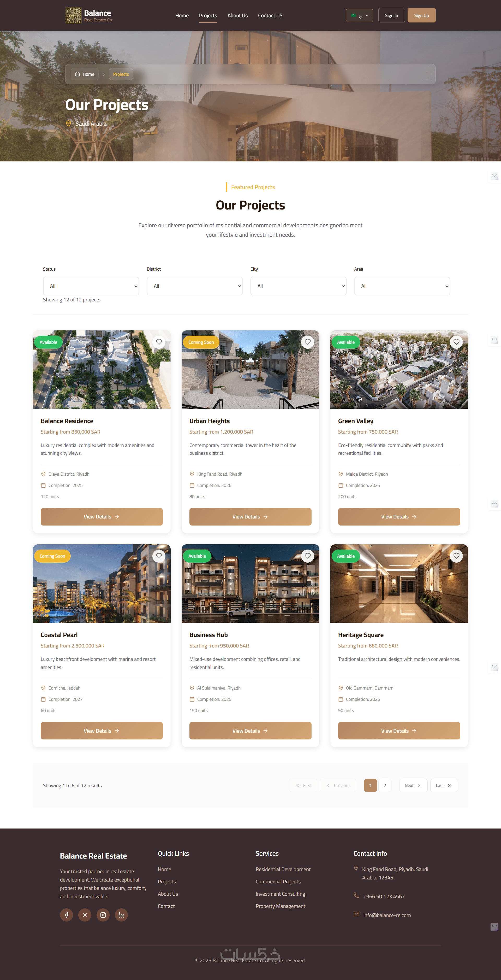Toggle favorite heart on Urban Heights
Screen dimensions: 501x980
308,342
